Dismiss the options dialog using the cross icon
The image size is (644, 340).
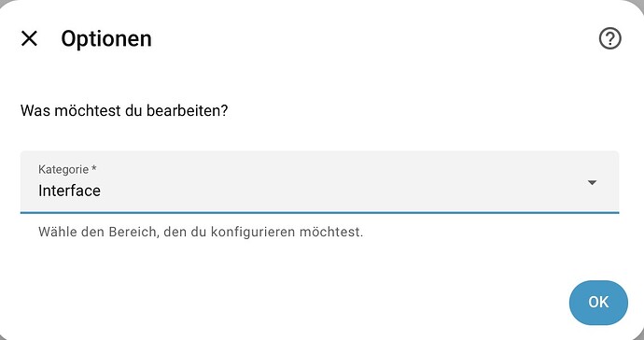(29, 38)
